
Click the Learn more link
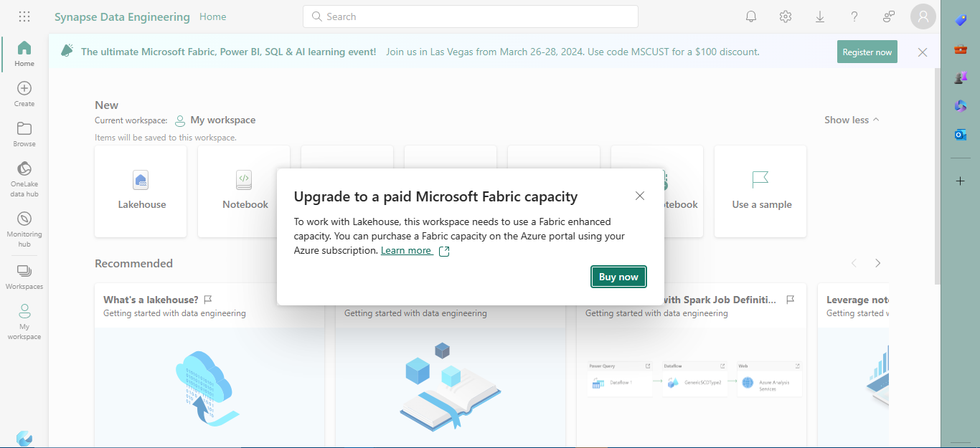(x=406, y=250)
